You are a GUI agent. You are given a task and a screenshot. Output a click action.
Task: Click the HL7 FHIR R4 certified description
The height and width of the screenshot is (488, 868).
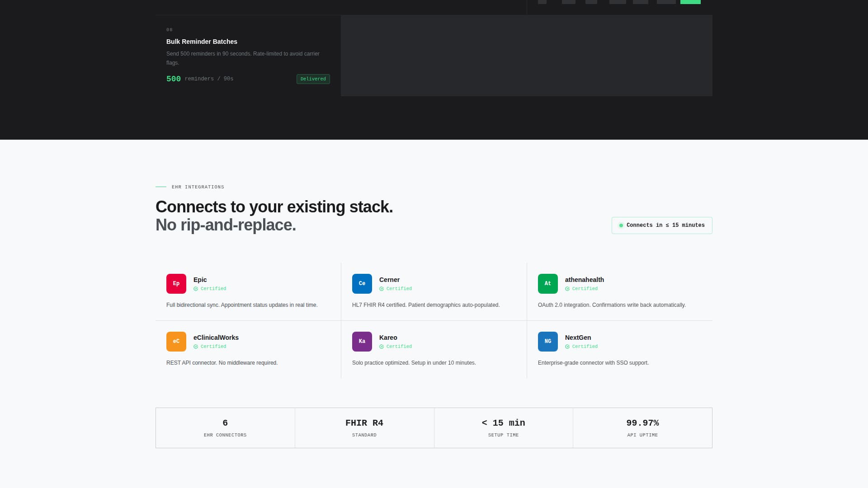click(x=426, y=305)
